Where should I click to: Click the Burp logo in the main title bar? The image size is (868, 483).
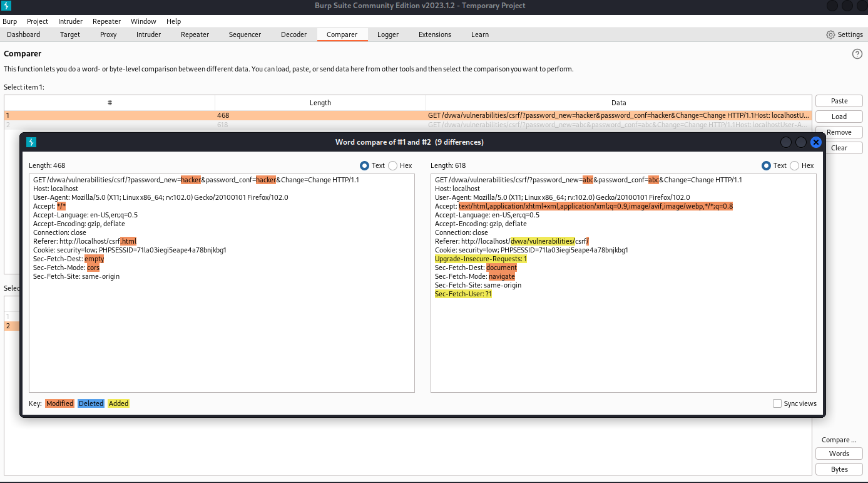[x=7, y=6]
